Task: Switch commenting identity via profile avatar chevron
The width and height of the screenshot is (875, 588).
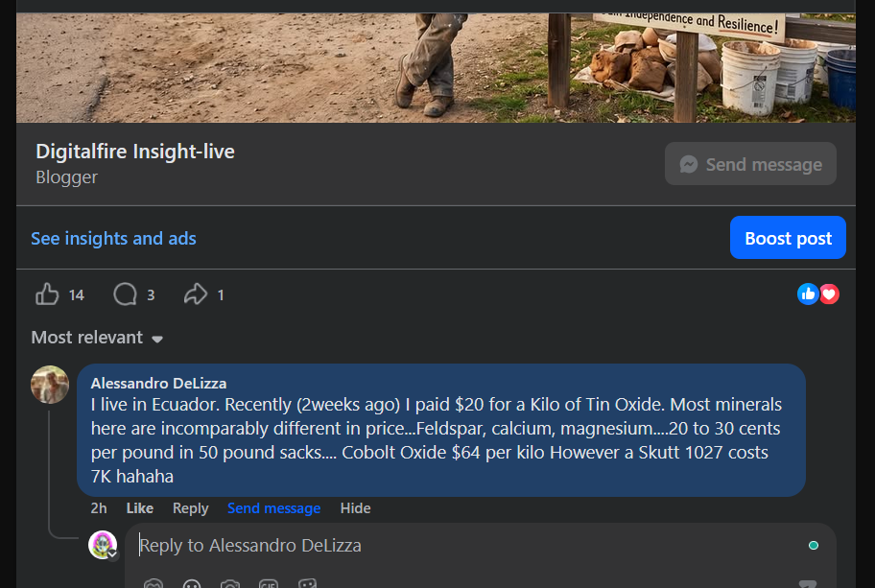Action: tap(112, 554)
